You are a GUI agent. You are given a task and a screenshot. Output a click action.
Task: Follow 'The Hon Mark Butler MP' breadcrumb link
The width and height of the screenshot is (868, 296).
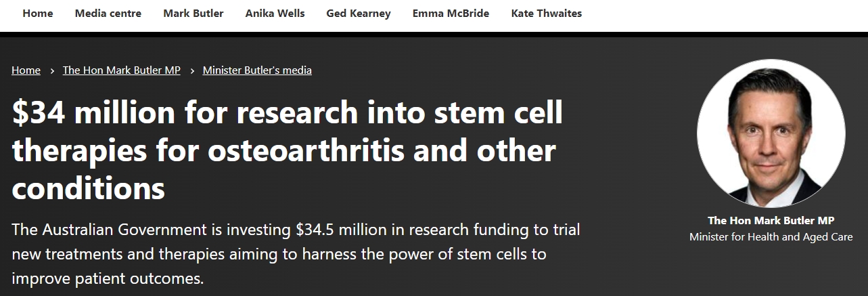tap(122, 70)
